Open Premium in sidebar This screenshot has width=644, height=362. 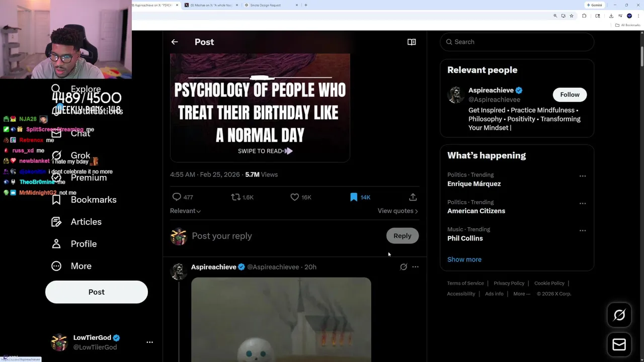click(x=79, y=177)
